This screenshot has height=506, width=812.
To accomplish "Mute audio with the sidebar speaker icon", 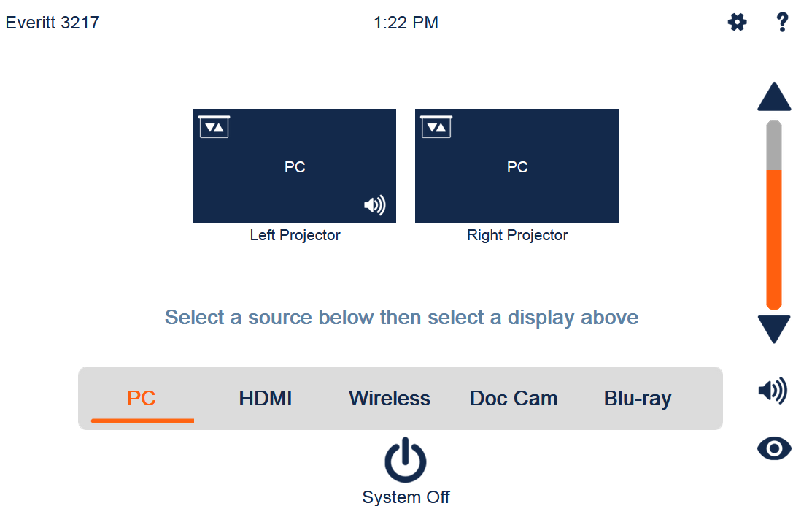I will pyautogui.click(x=773, y=391).
